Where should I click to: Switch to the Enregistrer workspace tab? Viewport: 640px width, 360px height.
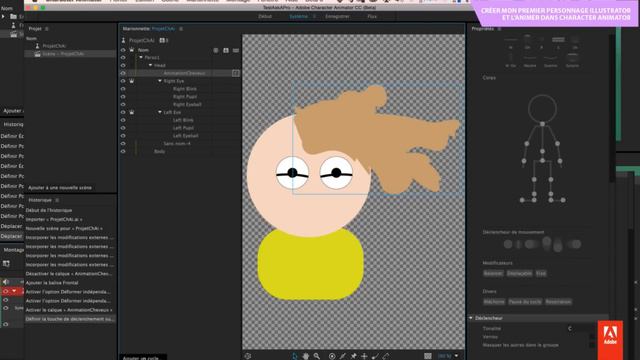(x=337, y=16)
